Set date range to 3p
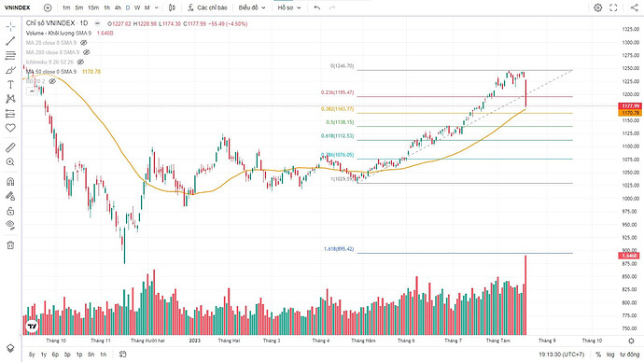Screen dimensions: 644x362 (x=67, y=355)
